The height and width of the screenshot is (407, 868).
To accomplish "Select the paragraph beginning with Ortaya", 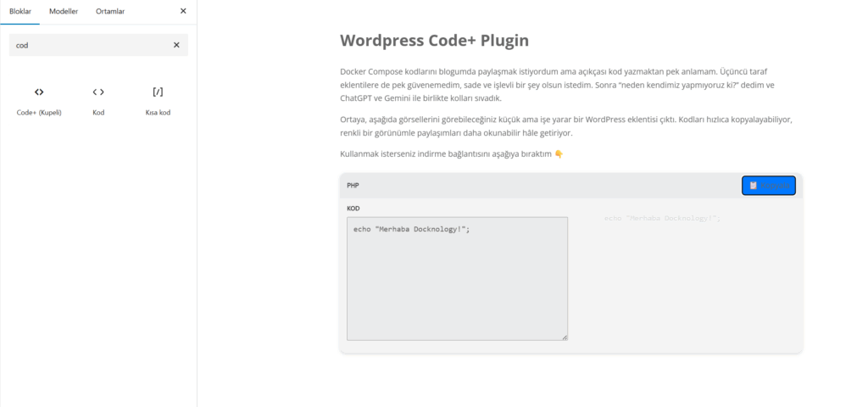I will tap(565, 126).
